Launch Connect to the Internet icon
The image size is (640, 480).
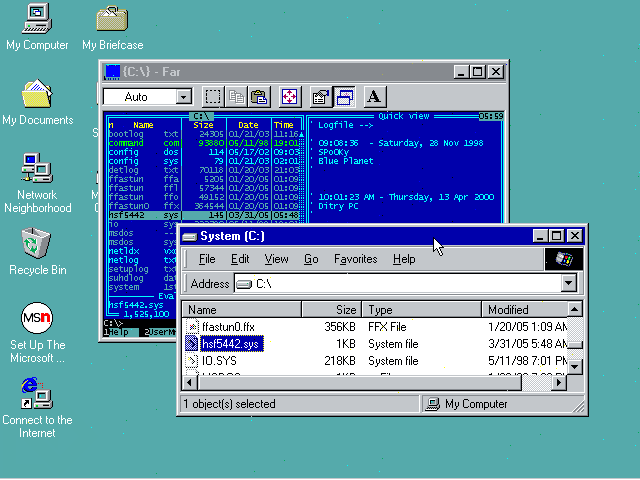coord(37,393)
